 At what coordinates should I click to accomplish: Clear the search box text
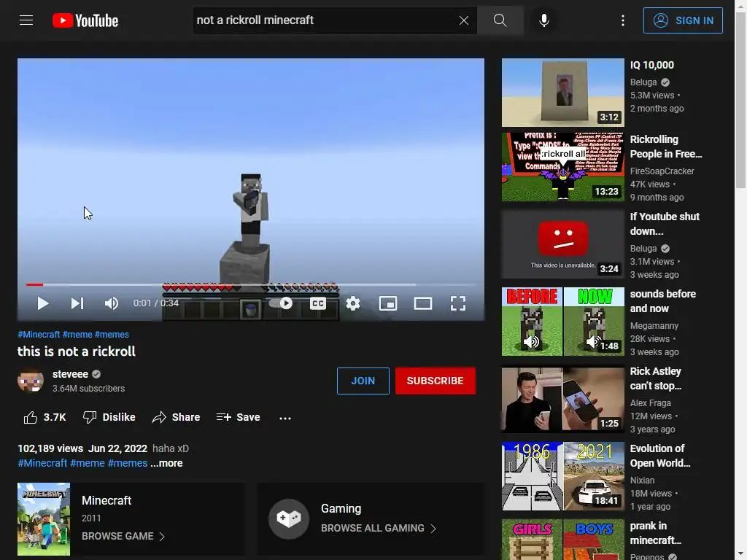(463, 20)
